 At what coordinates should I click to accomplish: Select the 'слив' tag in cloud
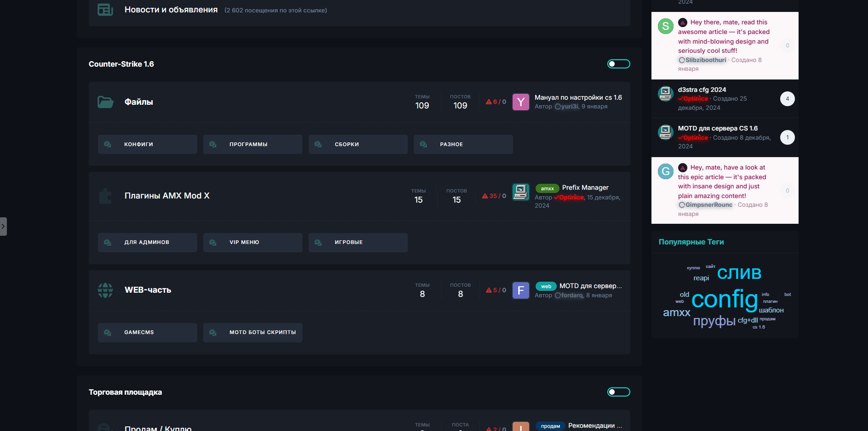(x=739, y=273)
